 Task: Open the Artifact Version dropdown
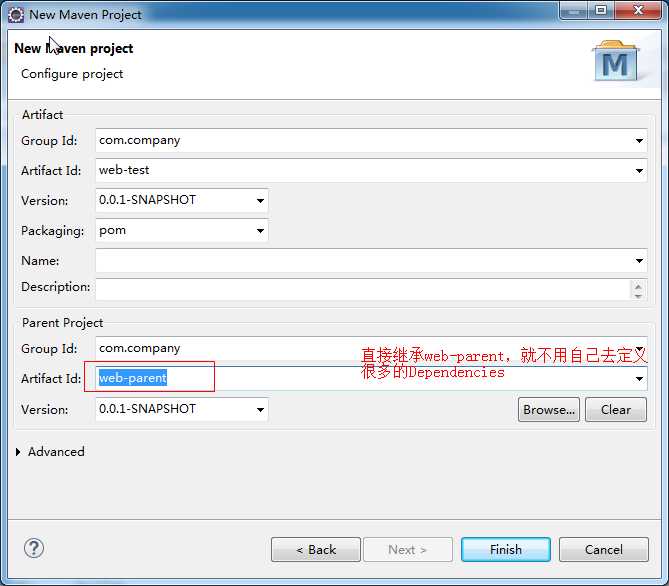pos(260,201)
